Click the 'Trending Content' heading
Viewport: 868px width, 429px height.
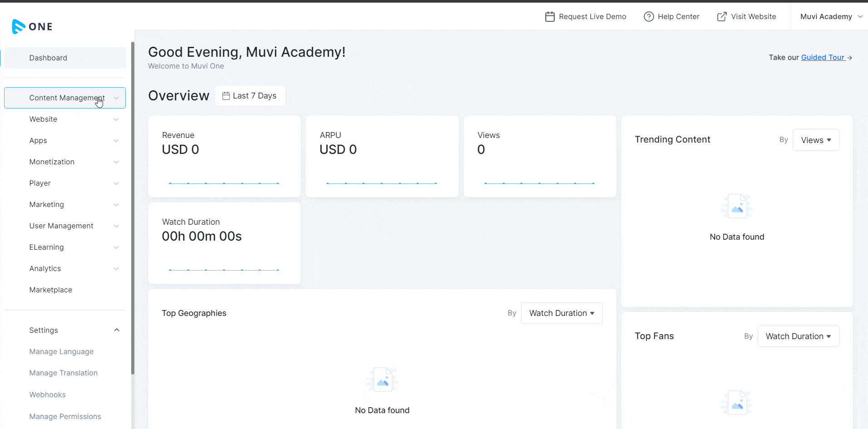672,139
